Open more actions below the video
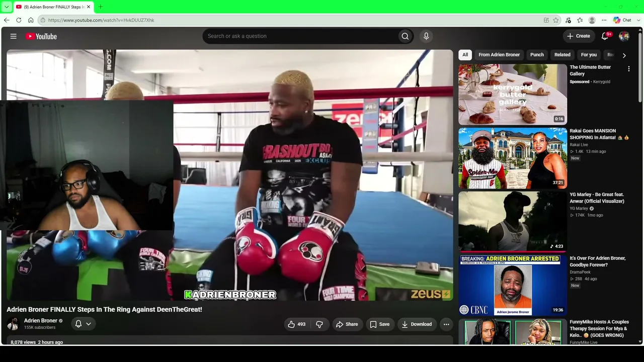This screenshot has height=362, width=644. (x=446, y=324)
